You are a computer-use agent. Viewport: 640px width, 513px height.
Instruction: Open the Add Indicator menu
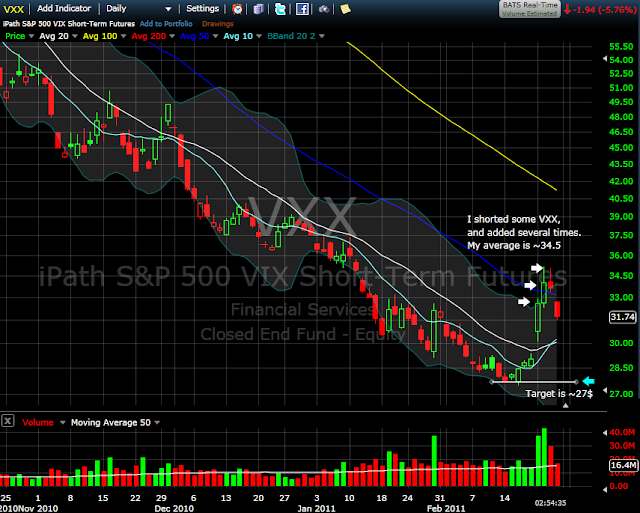pos(64,9)
